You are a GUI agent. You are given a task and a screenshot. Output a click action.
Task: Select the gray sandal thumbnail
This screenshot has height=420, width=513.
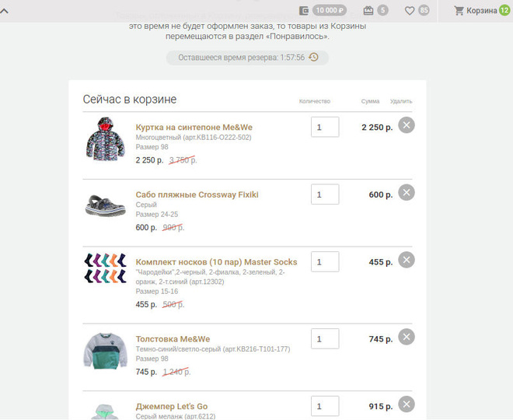(x=106, y=205)
